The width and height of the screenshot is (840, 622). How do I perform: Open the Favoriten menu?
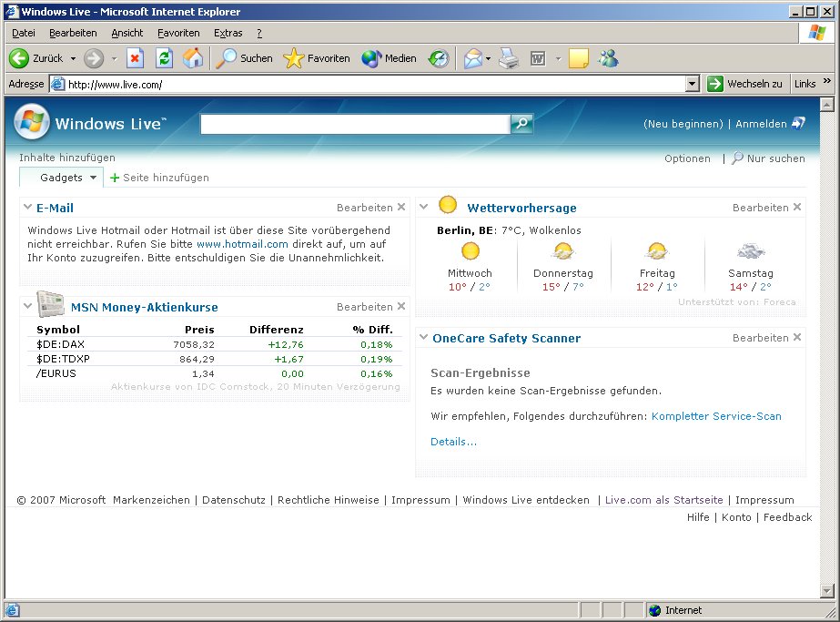coord(178,34)
